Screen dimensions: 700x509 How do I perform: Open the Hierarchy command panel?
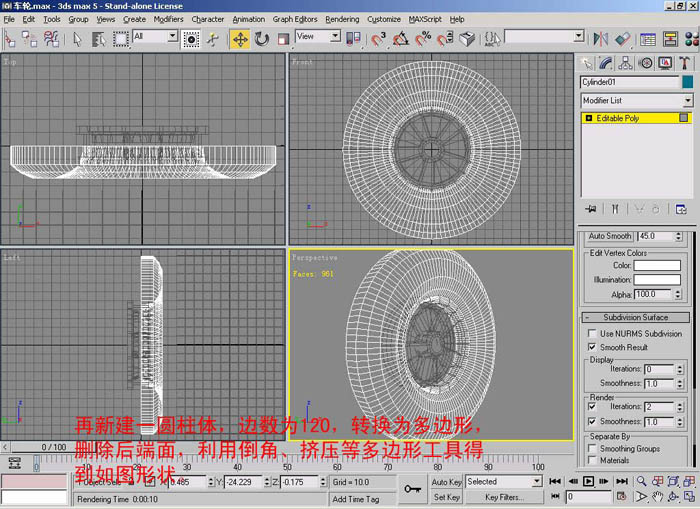pyautogui.click(x=625, y=63)
